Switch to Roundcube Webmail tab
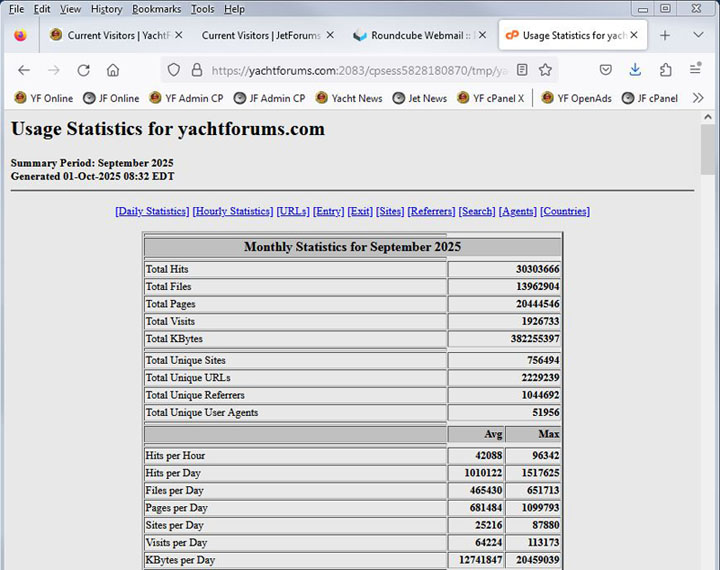720x570 pixels. tap(413, 35)
